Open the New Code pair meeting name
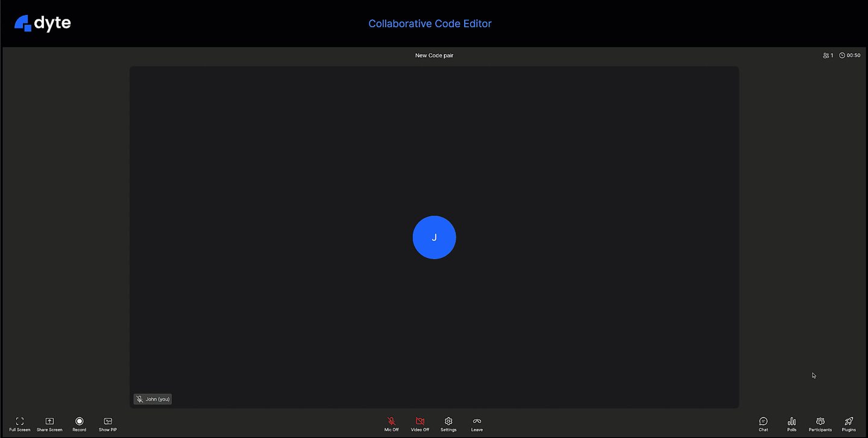The height and width of the screenshot is (438, 868). pos(434,55)
